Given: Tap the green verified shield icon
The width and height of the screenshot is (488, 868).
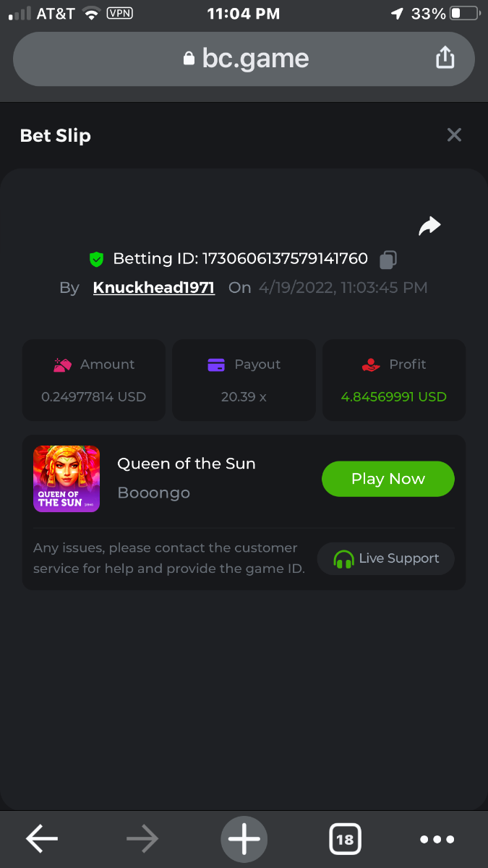Looking at the screenshot, I should 96,259.
